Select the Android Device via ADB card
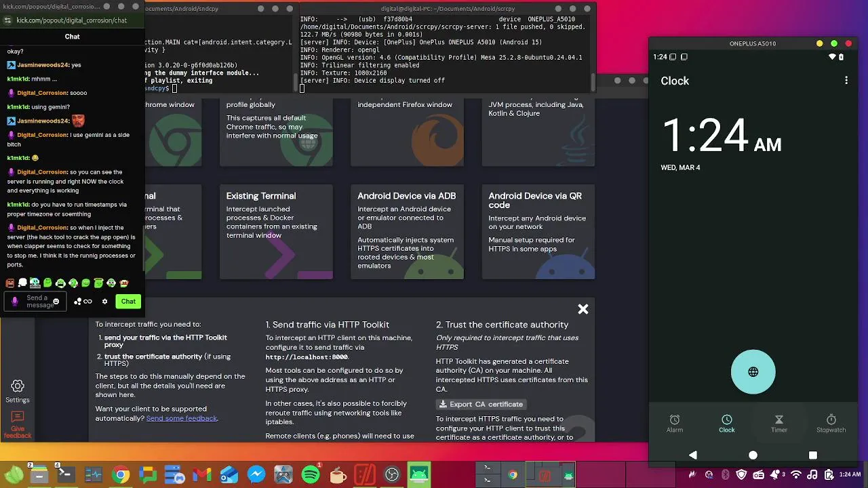This screenshot has width=868, height=488. (x=407, y=232)
